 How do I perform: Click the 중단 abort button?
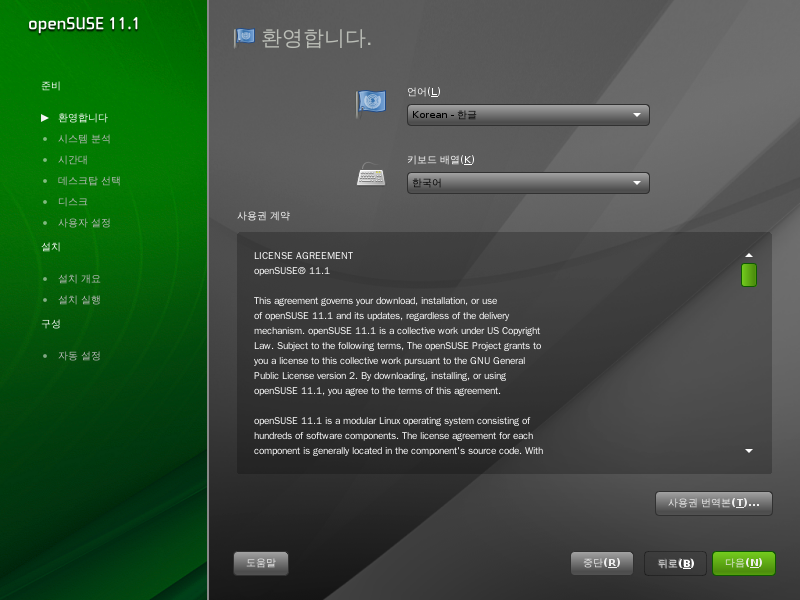point(602,563)
